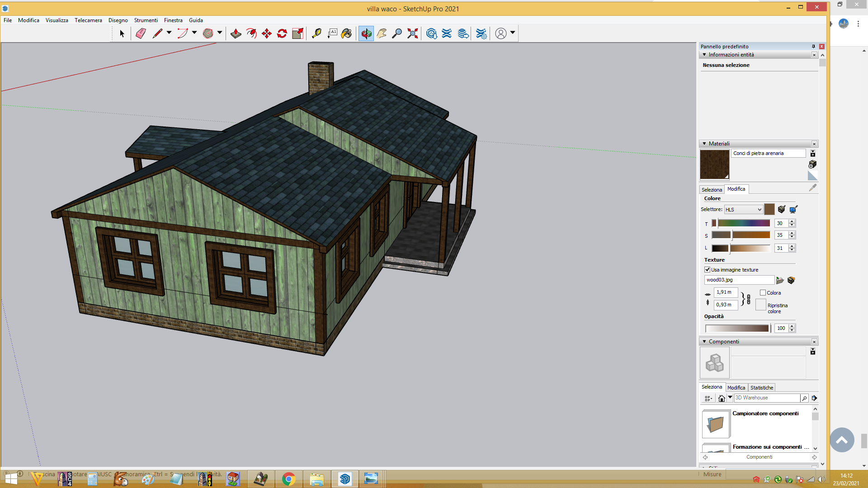Viewport: 868px width, 488px height.
Task: Activate the Push/Pull tool
Action: [x=236, y=33]
